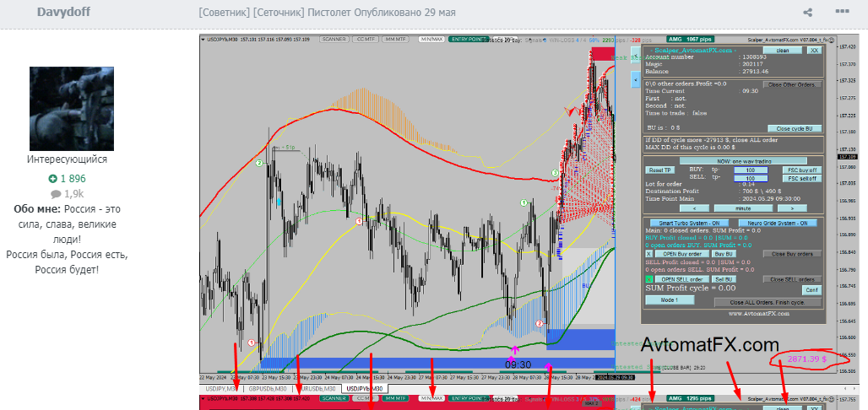
Task: Click the MM MTF button in the upper chart
Action: tap(396, 40)
